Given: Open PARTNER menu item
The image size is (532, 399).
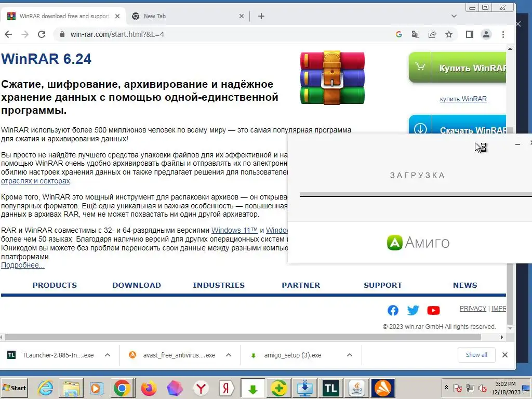Looking at the screenshot, I should (301, 285).
